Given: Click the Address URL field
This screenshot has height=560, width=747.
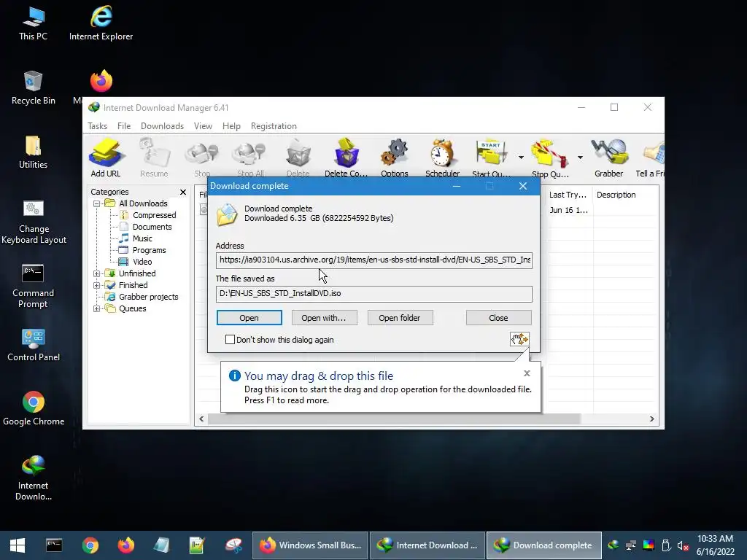Looking at the screenshot, I should (374, 260).
